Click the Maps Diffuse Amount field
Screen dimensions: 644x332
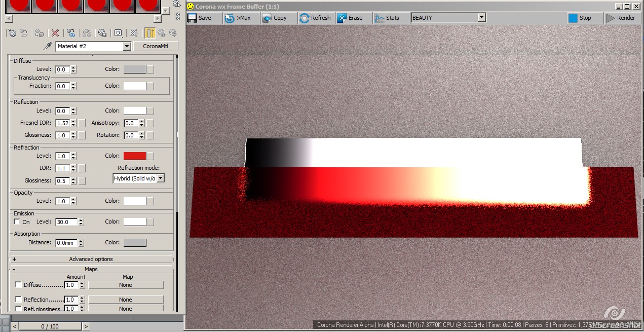(72, 285)
